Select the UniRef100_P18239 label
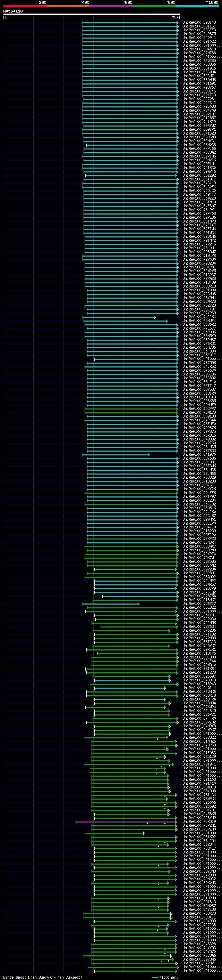 199,531
